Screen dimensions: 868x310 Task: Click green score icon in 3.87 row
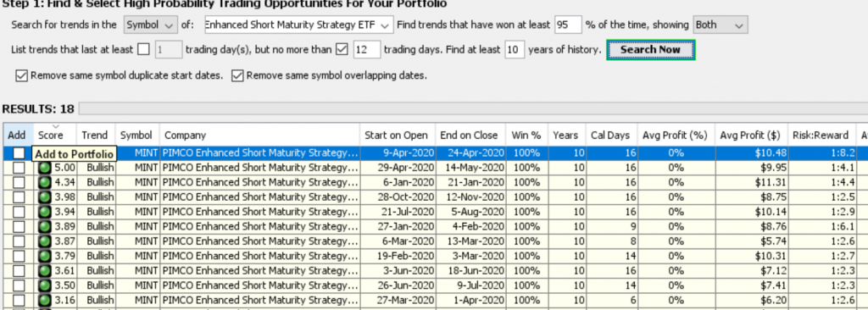(45, 241)
